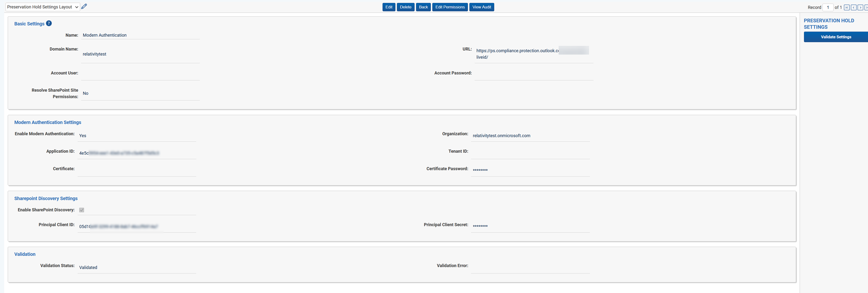The height and width of the screenshot is (293, 868).
Task: Click the "Modern Authentication Settings" section heading
Action: (x=48, y=123)
